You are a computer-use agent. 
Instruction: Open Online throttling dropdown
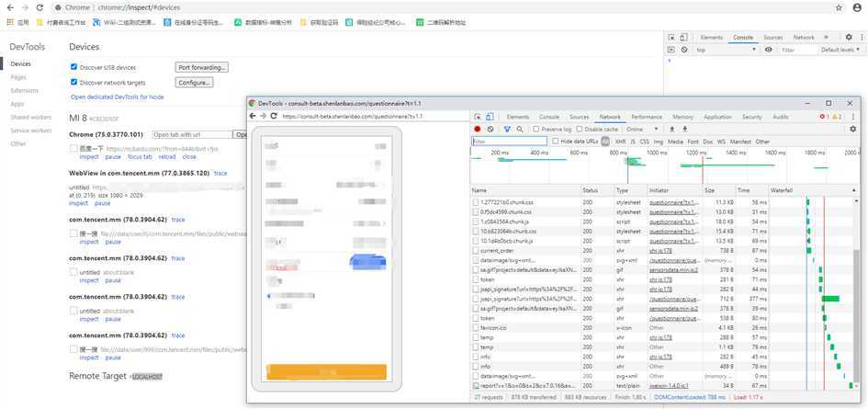tap(642, 129)
